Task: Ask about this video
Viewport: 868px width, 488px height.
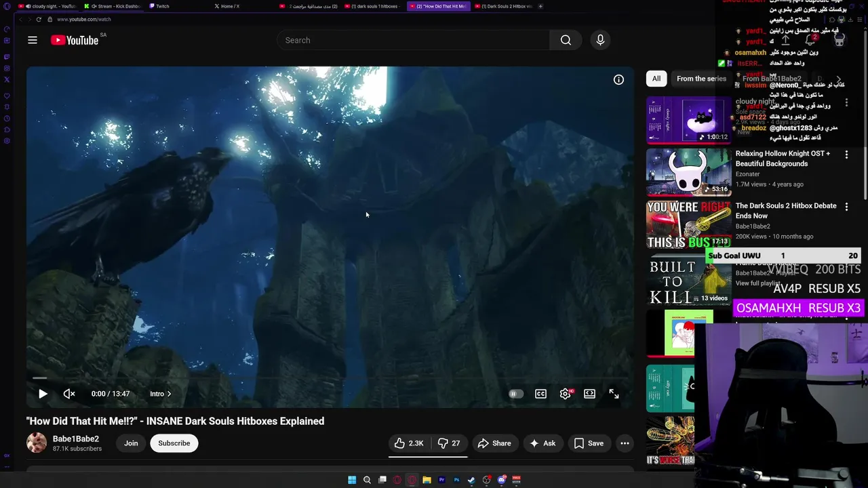Action: pos(542,443)
